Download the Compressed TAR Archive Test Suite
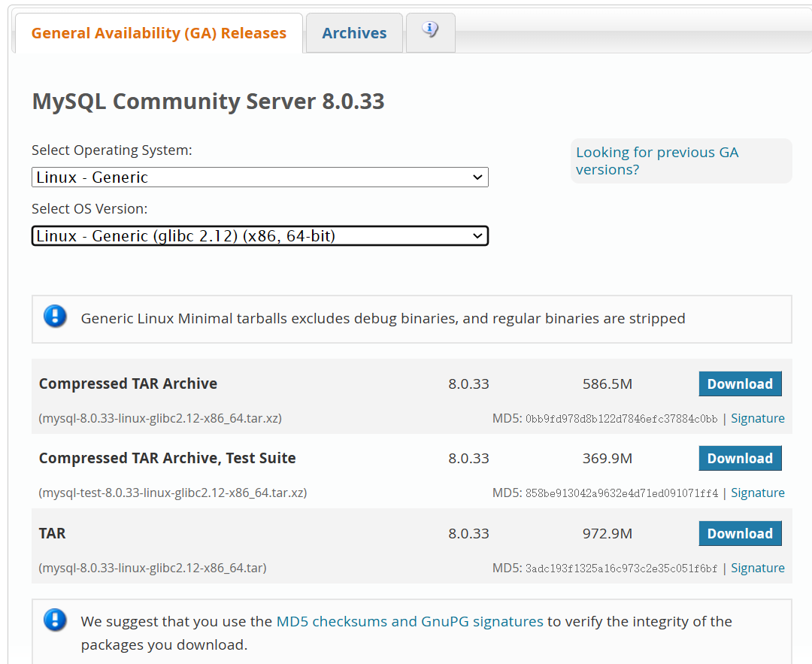812x664 pixels. coord(740,458)
